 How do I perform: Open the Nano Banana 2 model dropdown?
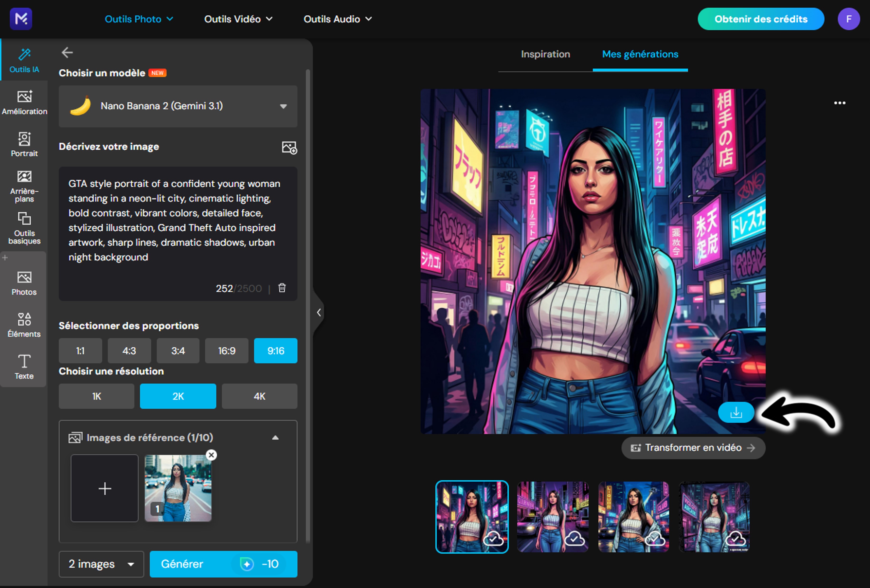[178, 106]
